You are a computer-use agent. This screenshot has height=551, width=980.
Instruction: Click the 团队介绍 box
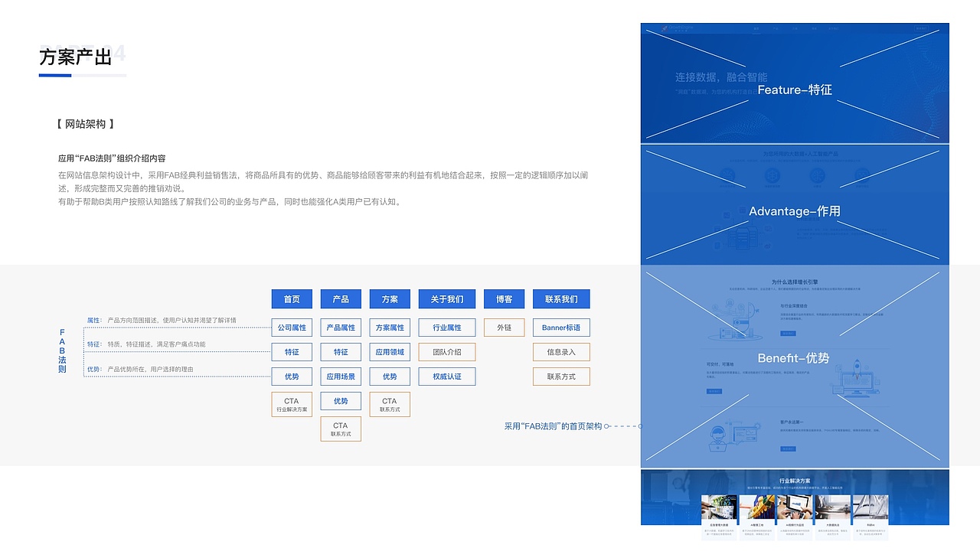(x=446, y=352)
